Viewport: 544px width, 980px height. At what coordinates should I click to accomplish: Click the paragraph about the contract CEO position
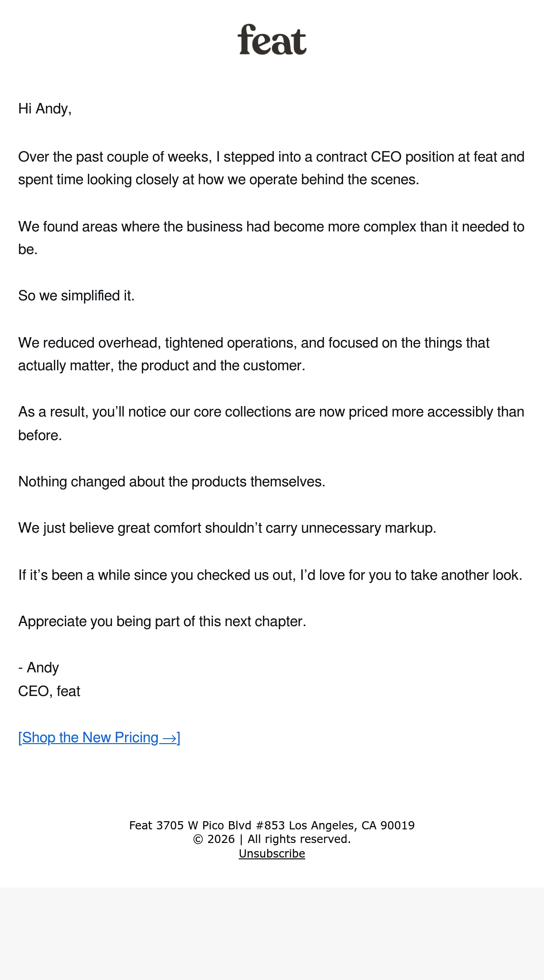pyautogui.click(x=272, y=168)
